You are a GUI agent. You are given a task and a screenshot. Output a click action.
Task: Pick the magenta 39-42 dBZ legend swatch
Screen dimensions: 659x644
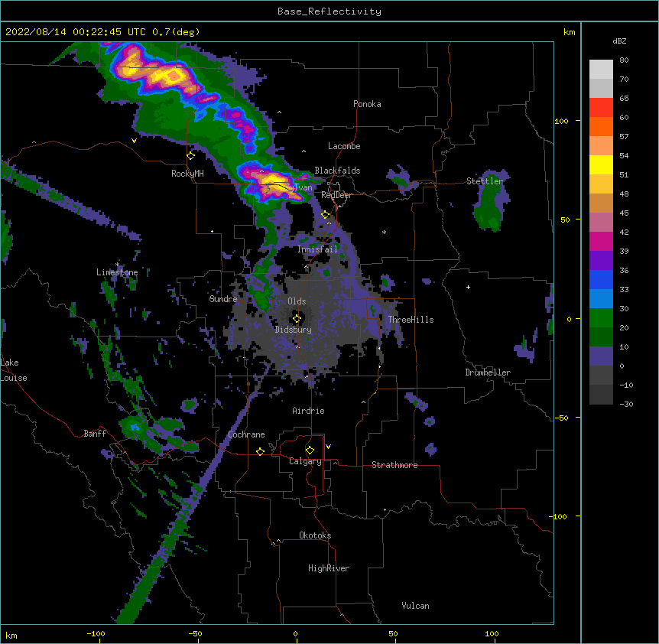(x=601, y=241)
